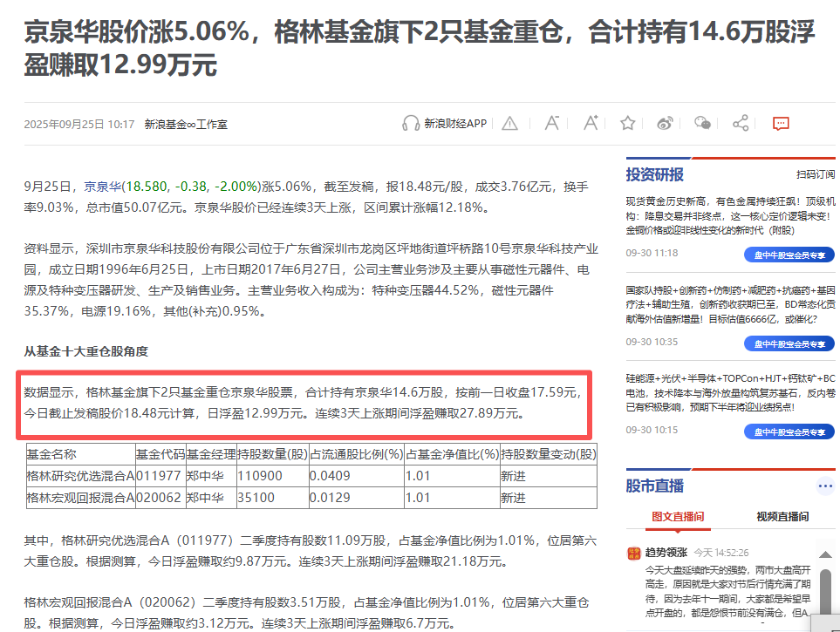The width and height of the screenshot is (840, 632).
Task: Open the 京泉华 stock link
Action: [x=102, y=187]
